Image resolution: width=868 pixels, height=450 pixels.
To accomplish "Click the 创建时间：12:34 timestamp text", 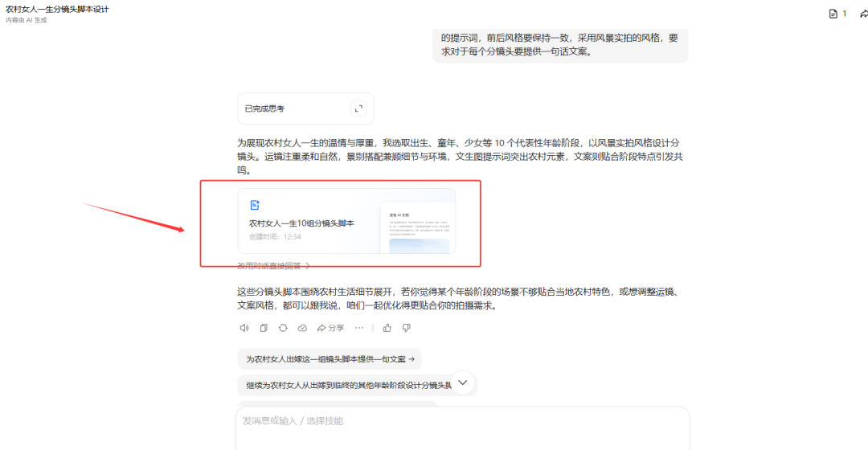I will (x=275, y=237).
